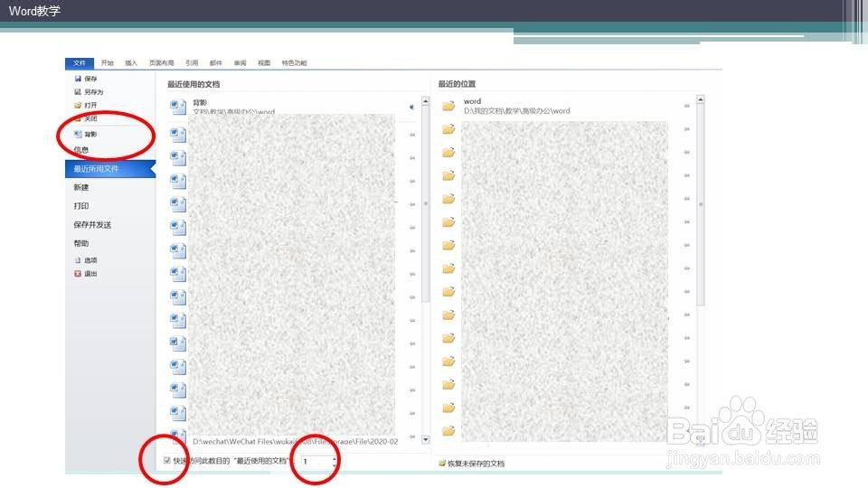Click the recent documents count number field
868x488 pixels.
(316, 462)
